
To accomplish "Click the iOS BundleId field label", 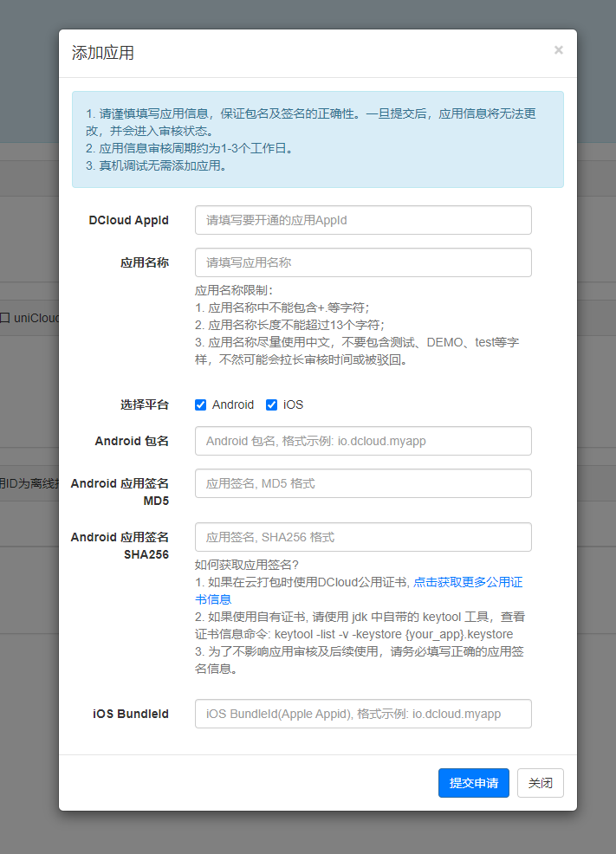I will [131, 714].
